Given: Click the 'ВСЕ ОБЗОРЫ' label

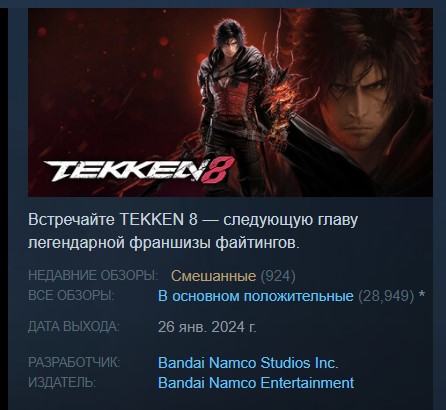Looking at the screenshot, I should tap(71, 296).
